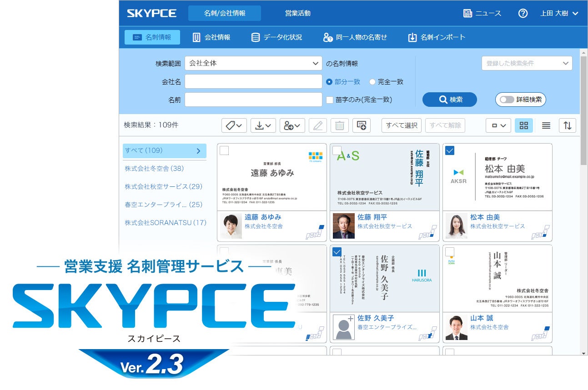Open the 検索範囲 会社全体 dropdown

pos(253,63)
